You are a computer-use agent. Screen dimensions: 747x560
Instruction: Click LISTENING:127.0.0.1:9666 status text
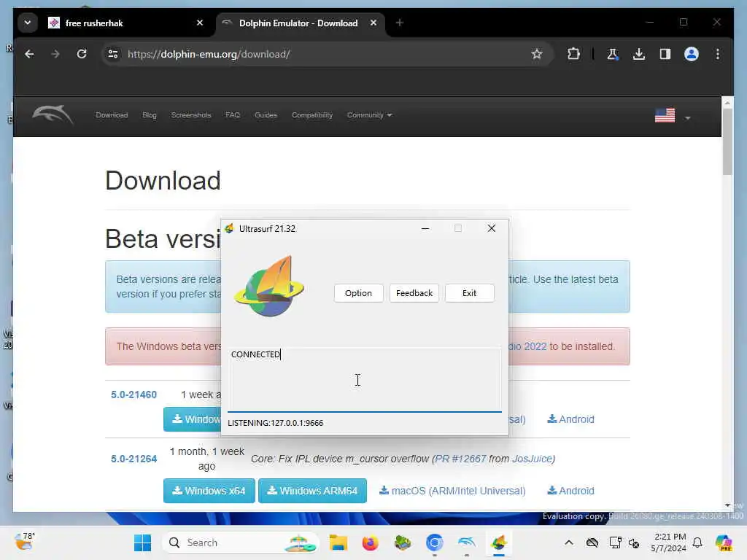point(275,423)
